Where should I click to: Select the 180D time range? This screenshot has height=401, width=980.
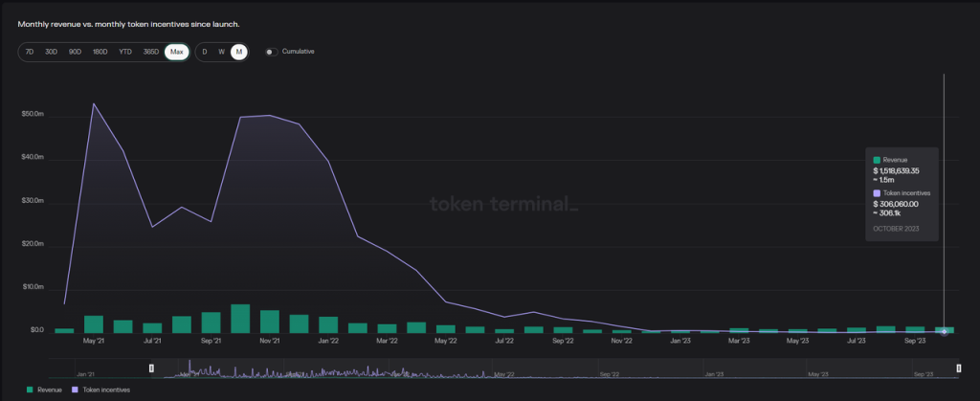point(100,52)
